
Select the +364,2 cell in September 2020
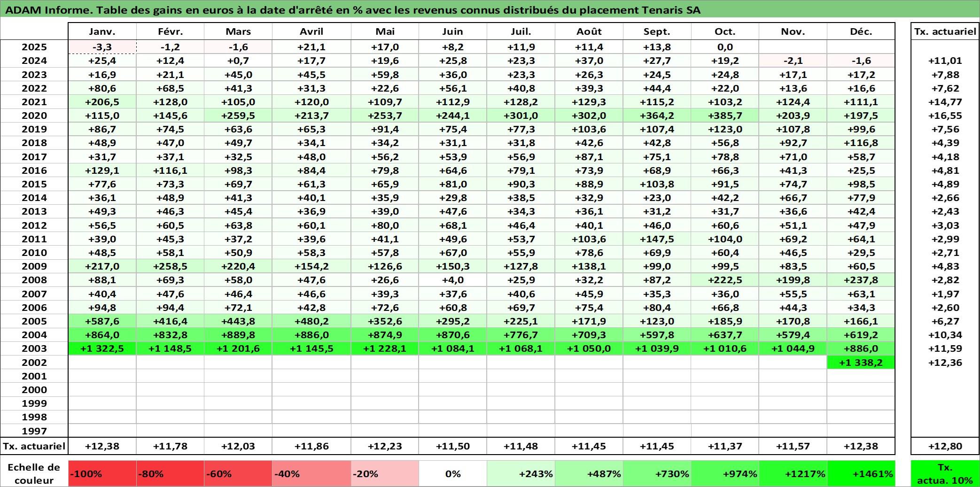657,116
